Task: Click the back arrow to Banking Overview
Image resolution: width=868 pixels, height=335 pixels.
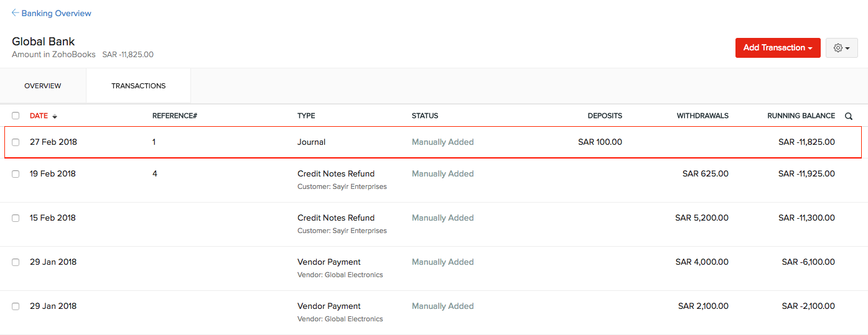Action: [15, 13]
